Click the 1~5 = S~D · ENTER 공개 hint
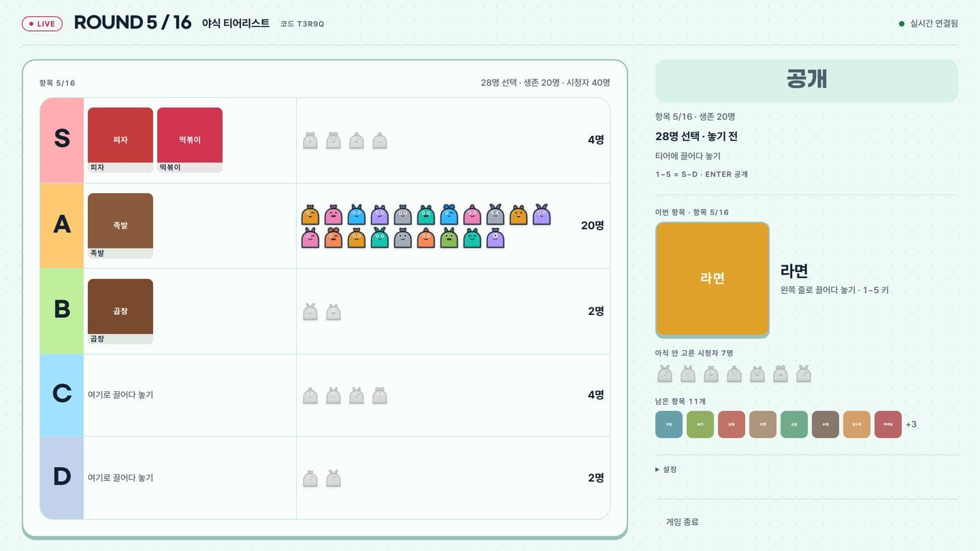This screenshot has height=551, width=980. (x=702, y=174)
